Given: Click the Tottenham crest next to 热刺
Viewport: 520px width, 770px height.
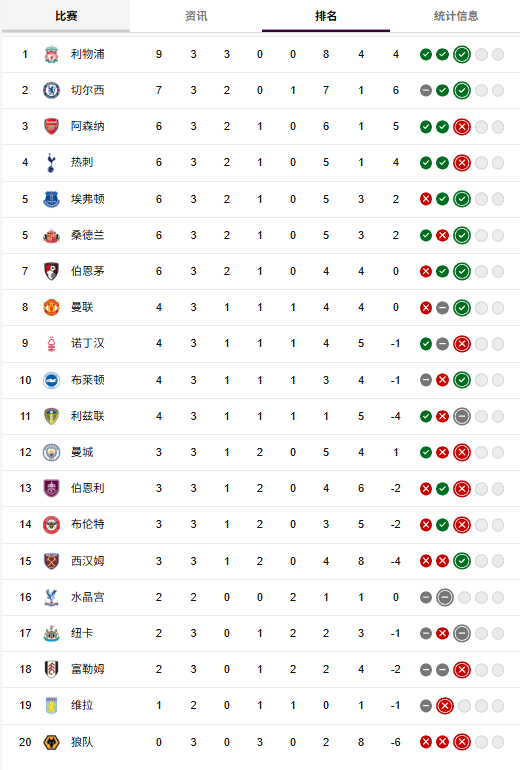Looking at the screenshot, I should click(51, 163).
